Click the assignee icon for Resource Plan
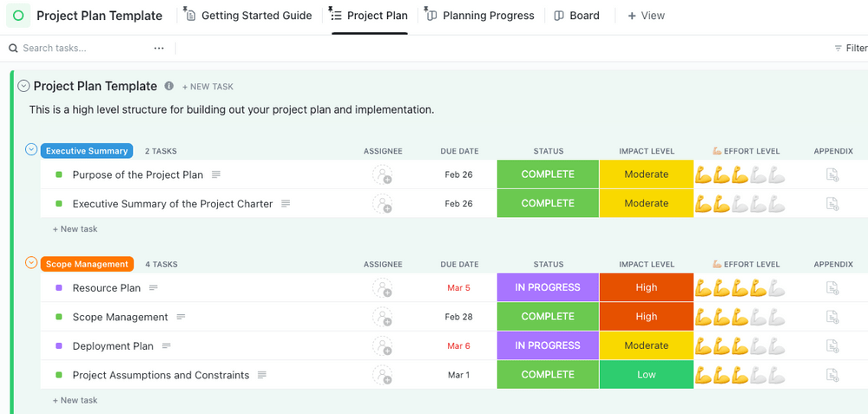The height and width of the screenshot is (414, 868). click(x=382, y=288)
